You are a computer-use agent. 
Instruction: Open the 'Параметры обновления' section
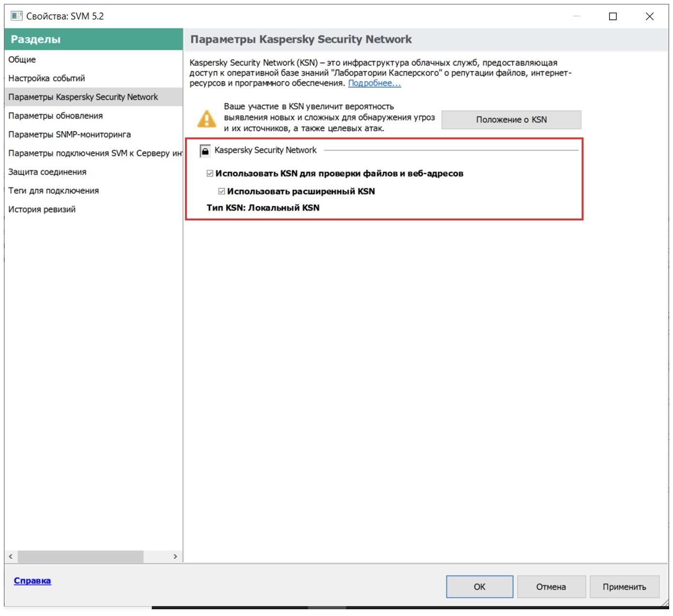pos(93,116)
